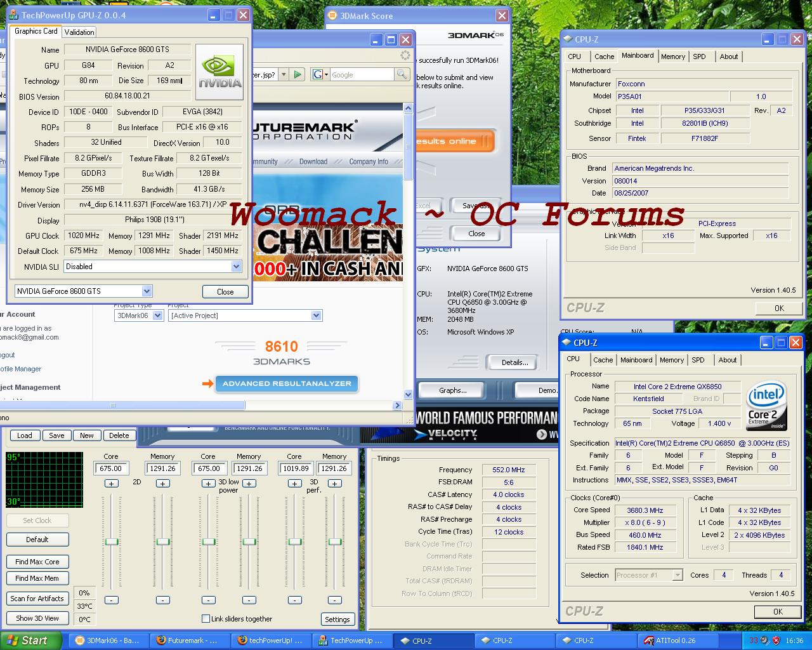The height and width of the screenshot is (650, 812).
Task: Decrease 3D perf. Memory clock with minus button
Action: point(335,600)
